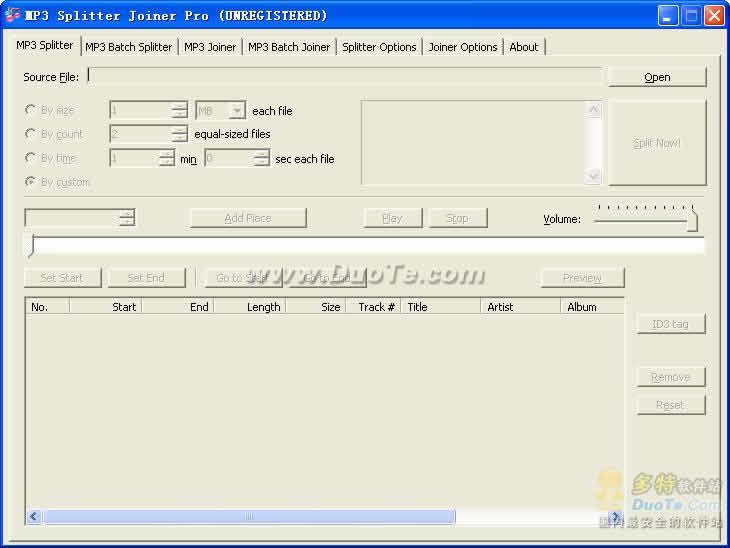Expand the MB unit dropdown
The height and width of the screenshot is (548, 730).
point(237,110)
